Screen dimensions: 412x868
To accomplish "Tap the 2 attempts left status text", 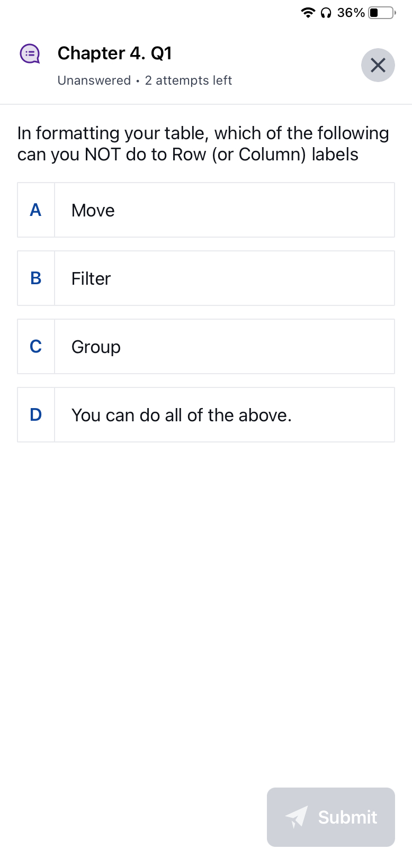I will (189, 80).
